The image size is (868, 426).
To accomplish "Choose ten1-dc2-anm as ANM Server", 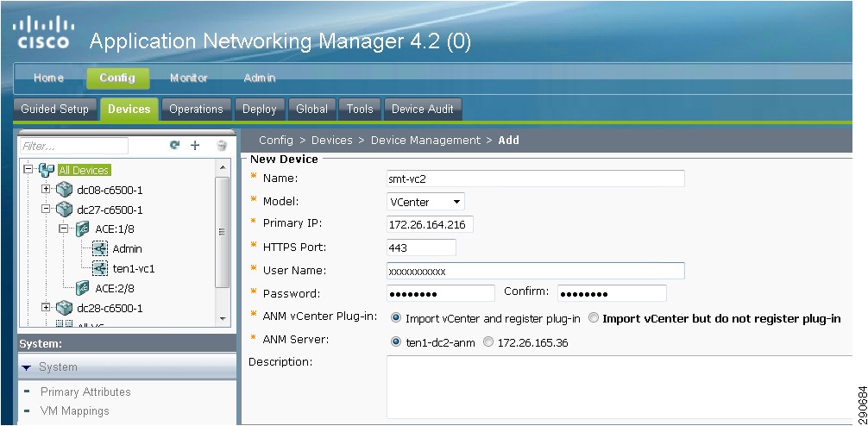I will click(x=396, y=342).
